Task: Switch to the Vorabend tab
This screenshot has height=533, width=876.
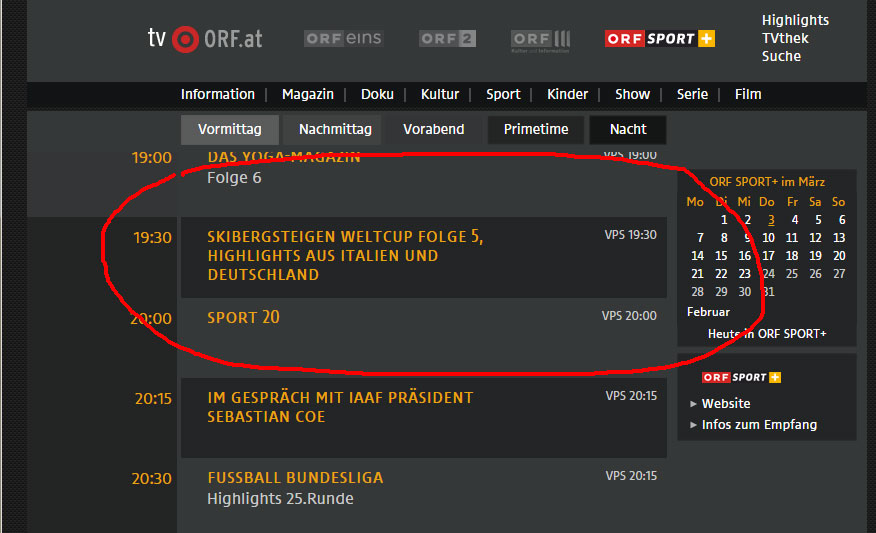Action: pyautogui.click(x=434, y=130)
